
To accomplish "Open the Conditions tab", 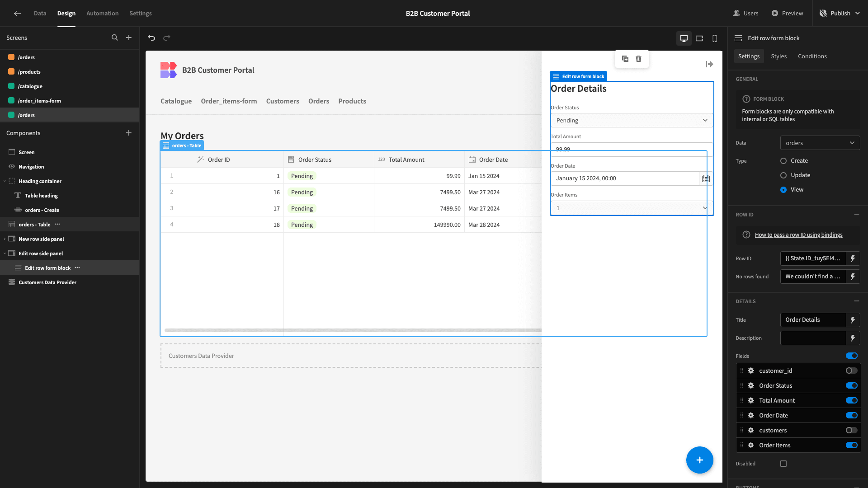I will point(812,56).
